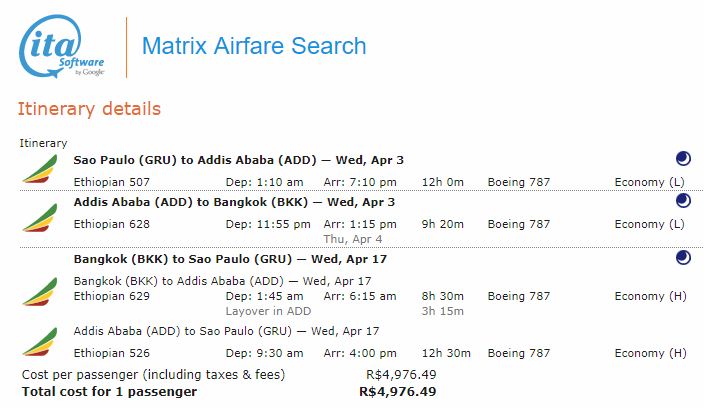Click the moon icon for Bangkok to Sao Paulo return
Screen dimensions: 704x408
tap(683, 258)
